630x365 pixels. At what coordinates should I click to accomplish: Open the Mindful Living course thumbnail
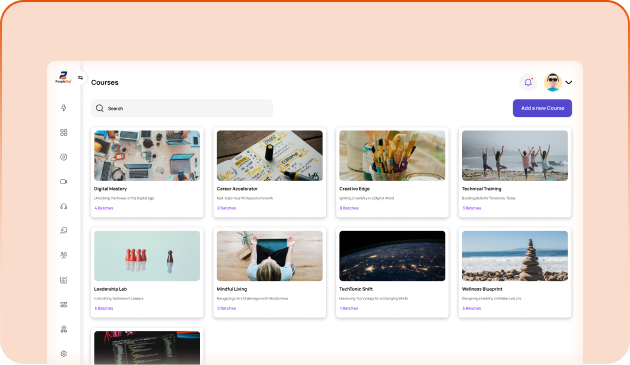point(270,256)
